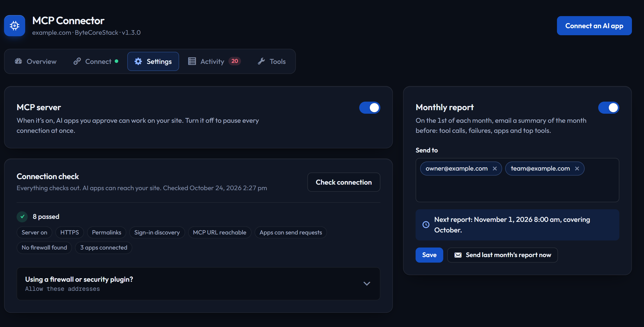The width and height of the screenshot is (644, 327).
Task: Click the example.com · ByteCoreStack version subtitle
Action: click(x=86, y=33)
